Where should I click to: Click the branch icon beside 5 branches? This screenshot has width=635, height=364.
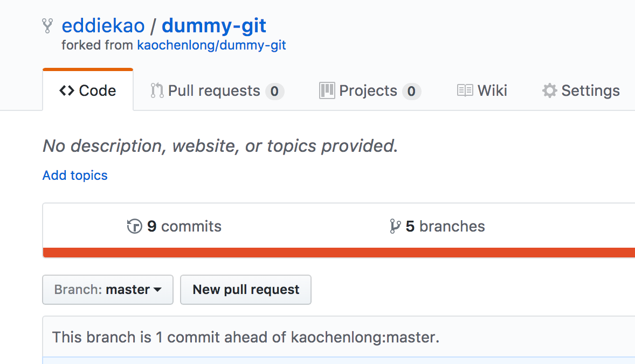[x=395, y=226]
